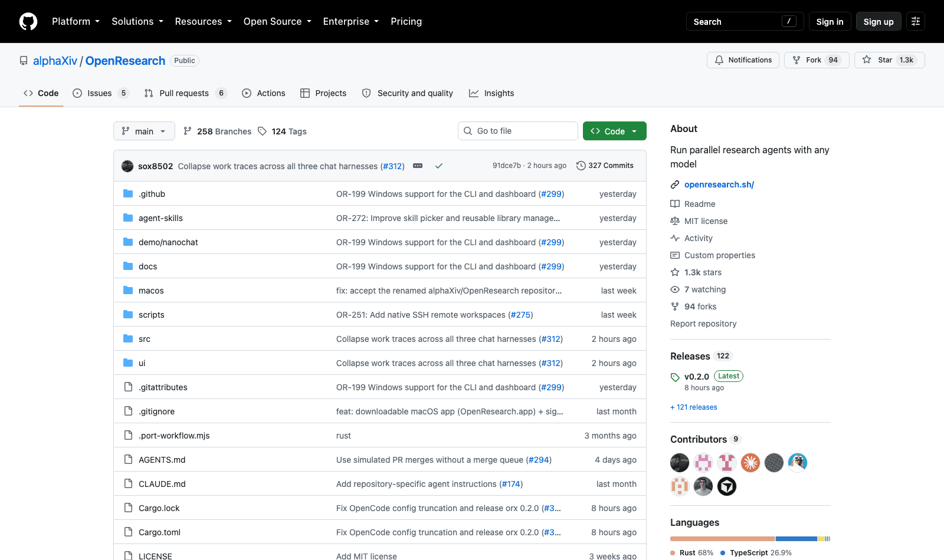This screenshot has height=560, width=944.
Task: Switch to the Projects tab
Action: tap(323, 93)
